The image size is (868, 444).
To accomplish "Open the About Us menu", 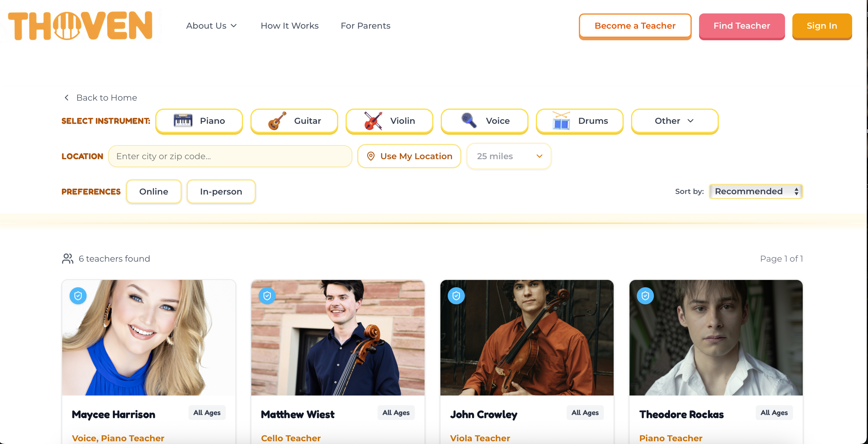I will [x=211, y=26].
